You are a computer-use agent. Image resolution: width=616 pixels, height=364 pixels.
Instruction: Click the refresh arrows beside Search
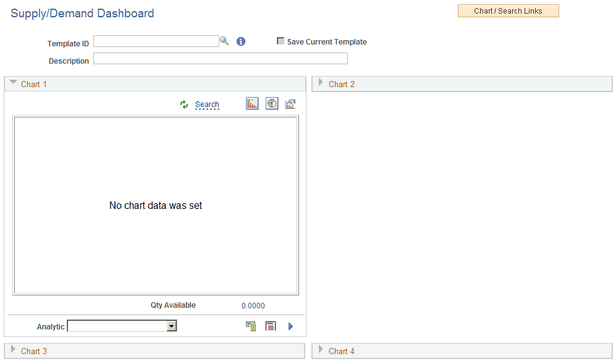click(184, 104)
